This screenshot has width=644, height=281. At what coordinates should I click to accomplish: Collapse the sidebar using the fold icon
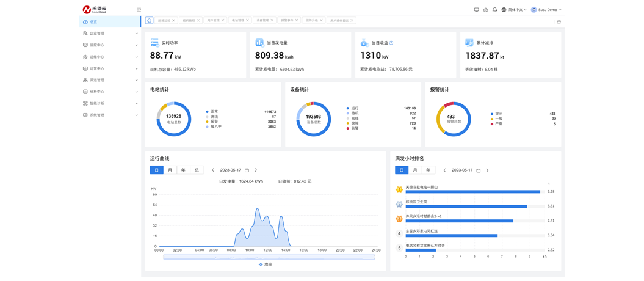(x=139, y=10)
